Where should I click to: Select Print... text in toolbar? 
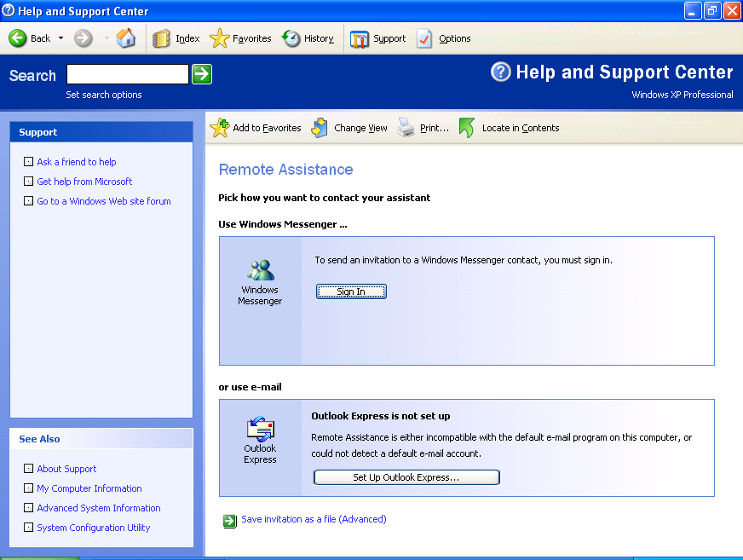(435, 128)
